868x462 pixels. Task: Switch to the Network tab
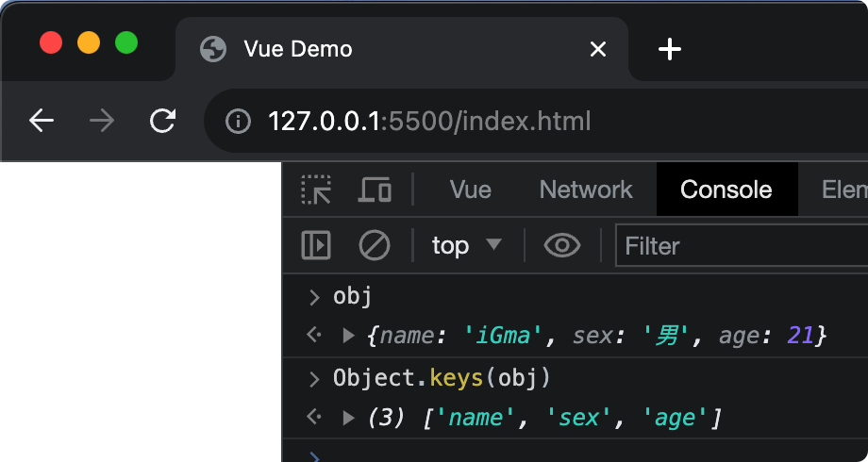pyautogui.click(x=586, y=190)
